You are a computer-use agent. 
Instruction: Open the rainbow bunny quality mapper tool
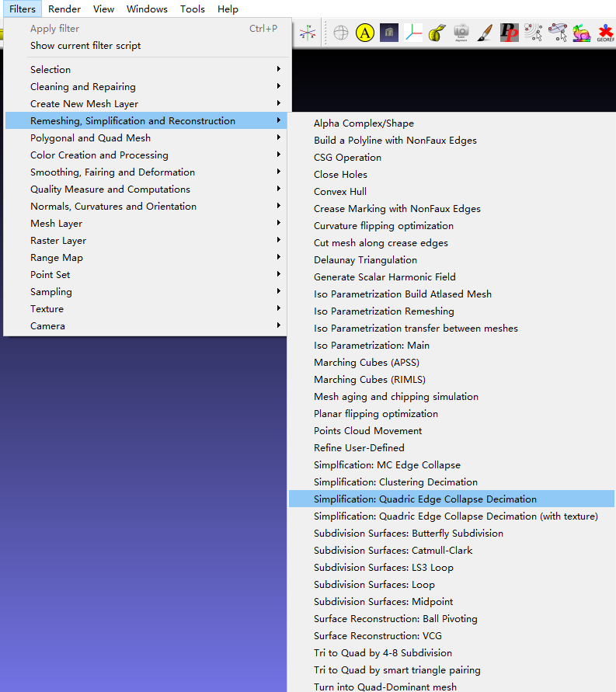[x=582, y=33]
